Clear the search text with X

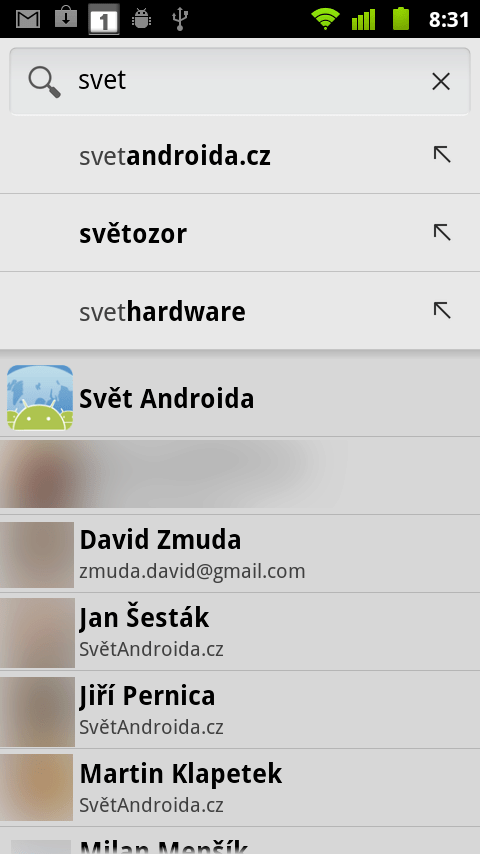pos(441,82)
